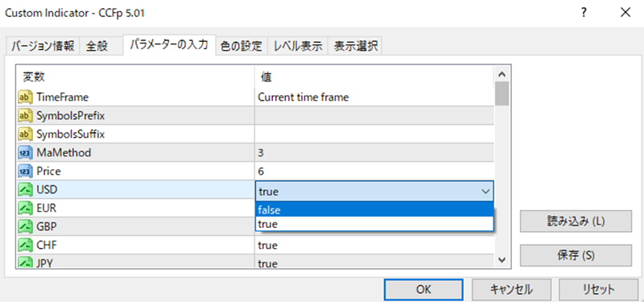Viewport: 644px width, 302px height.
Task: Select the TimeFrame variable name
Action: (63, 97)
